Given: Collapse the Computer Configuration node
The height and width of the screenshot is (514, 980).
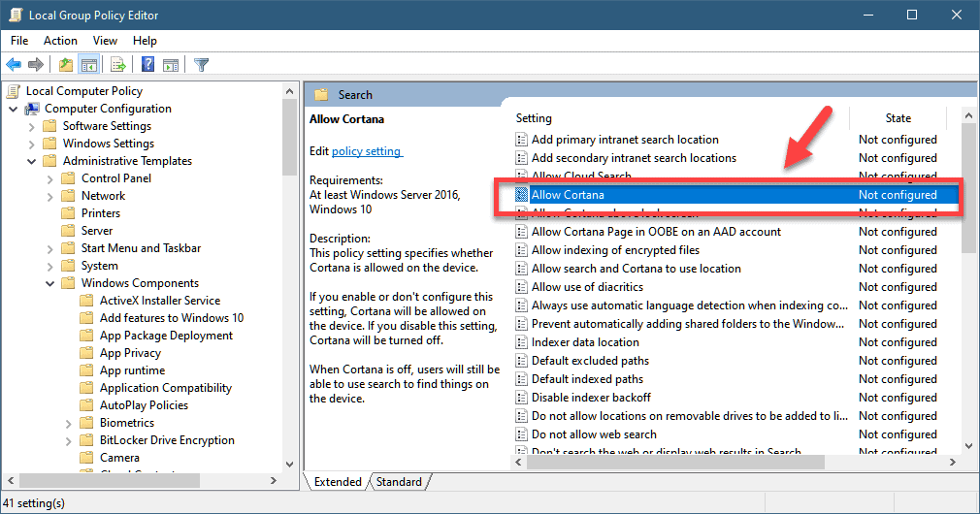Looking at the screenshot, I should point(14,109).
